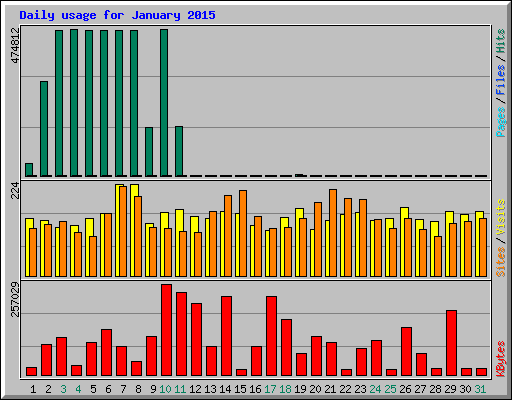Click day label 7 on the x-axis
This screenshot has width=512, height=400.
point(123,389)
